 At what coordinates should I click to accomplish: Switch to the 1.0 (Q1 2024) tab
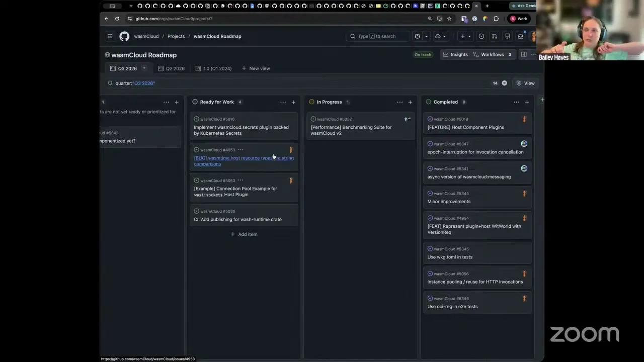(213, 68)
